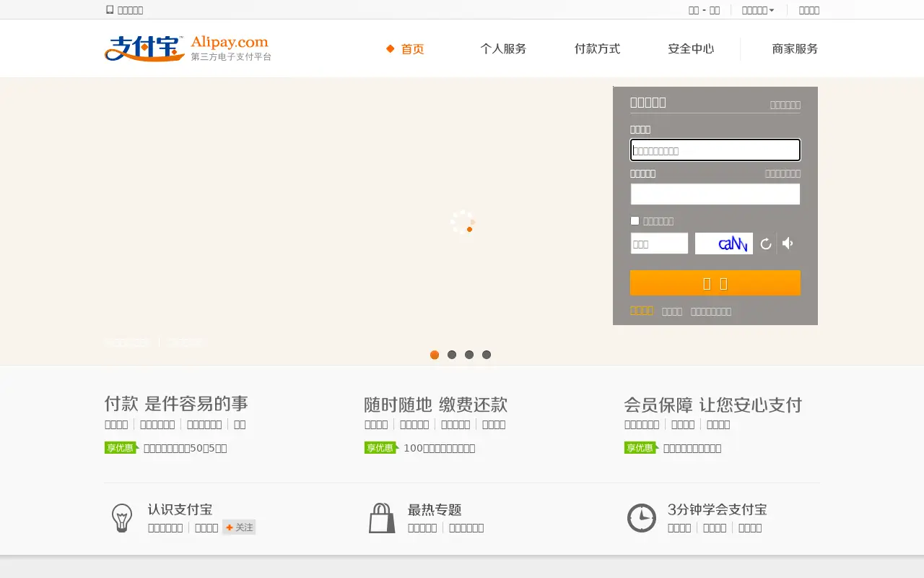Click the 关注 follow button
924x578 pixels.
pyautogui.click(x=239, y=527)
